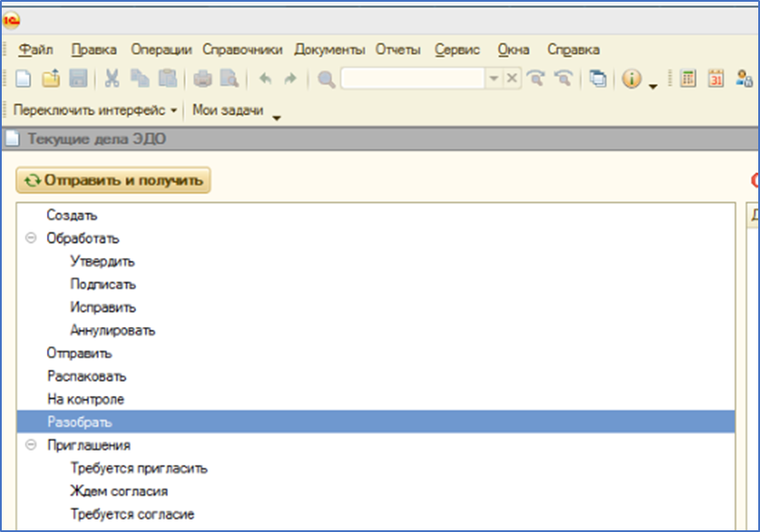Open the Операции menu
Screen dimensions: 760x532
162,49
